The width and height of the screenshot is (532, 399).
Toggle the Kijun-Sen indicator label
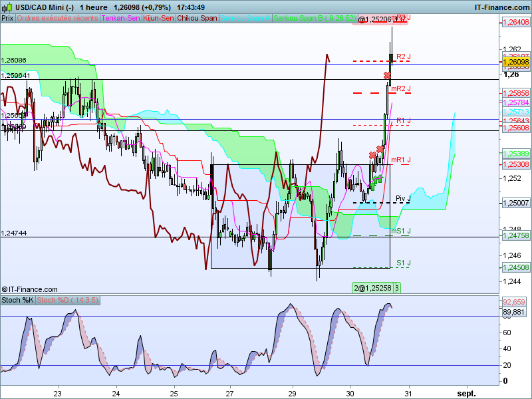[158, 19]
